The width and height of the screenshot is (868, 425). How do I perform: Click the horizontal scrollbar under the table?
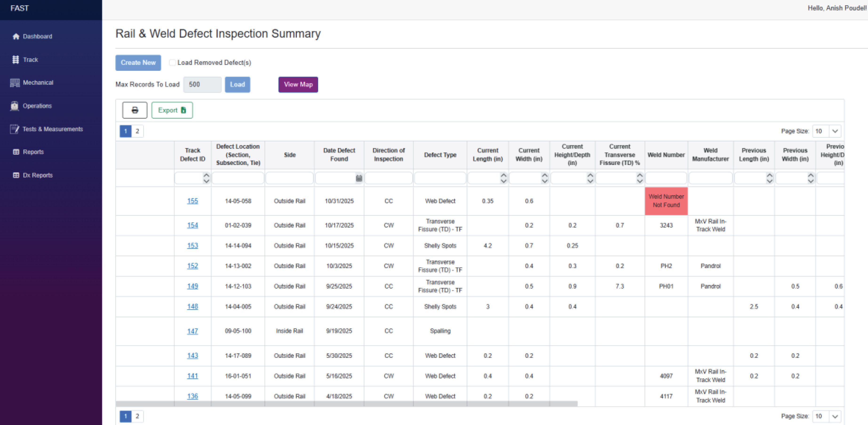346,404
